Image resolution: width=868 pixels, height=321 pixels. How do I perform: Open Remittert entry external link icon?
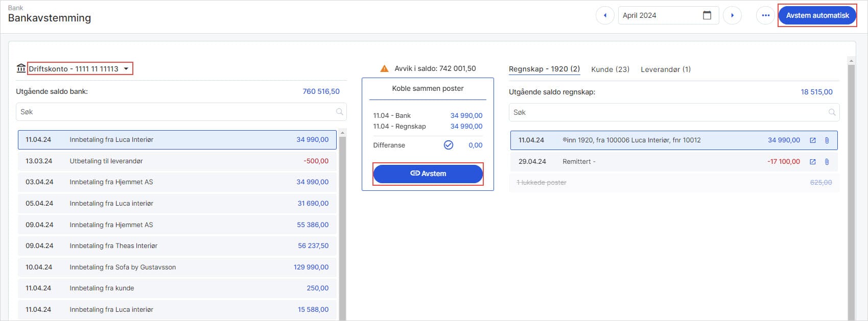tap(813, 162)
